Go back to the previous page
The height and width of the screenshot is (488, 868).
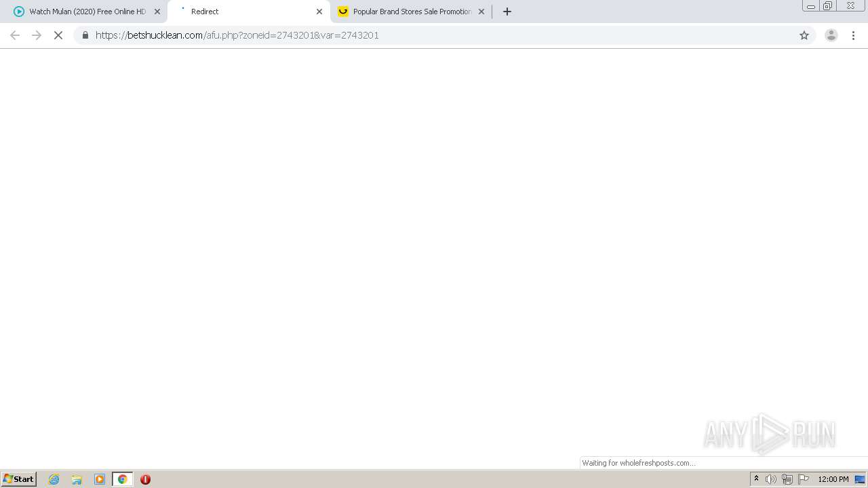click(x=15, y=35)
